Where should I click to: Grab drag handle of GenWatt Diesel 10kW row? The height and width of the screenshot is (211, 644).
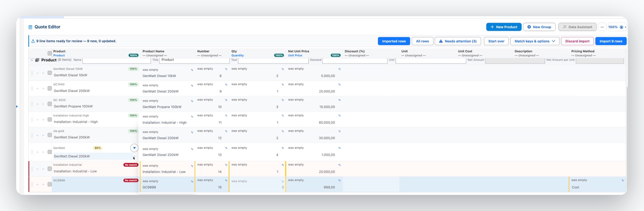(x=32, y=73)
